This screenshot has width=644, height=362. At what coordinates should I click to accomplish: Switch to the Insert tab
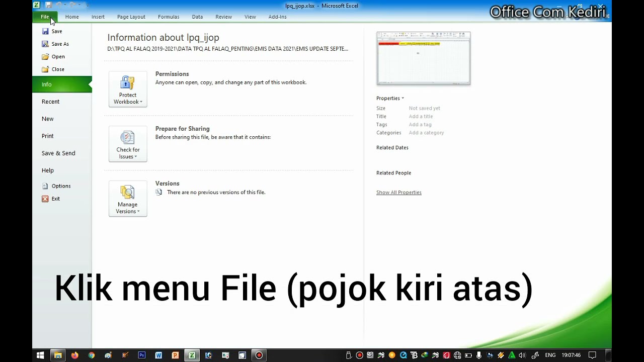pos(98,17)
